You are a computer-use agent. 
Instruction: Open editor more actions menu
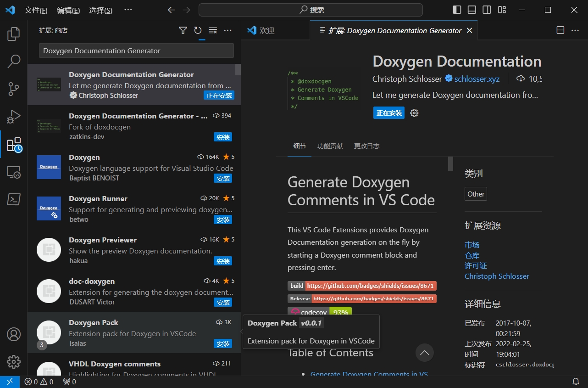[x=575, y=30]
